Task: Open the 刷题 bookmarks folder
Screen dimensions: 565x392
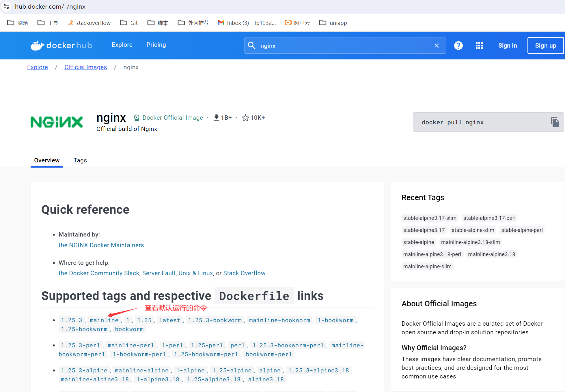Action: (18, 23)
